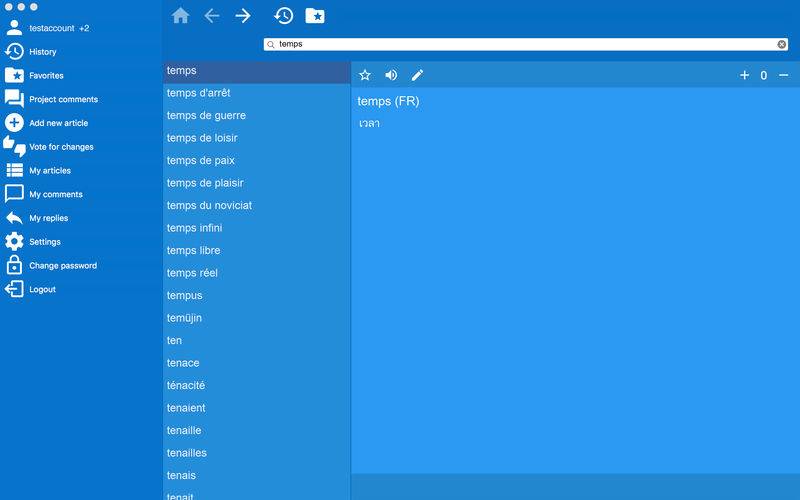
Task: Select tenailles in word list
Action: (x=257, y=453)
